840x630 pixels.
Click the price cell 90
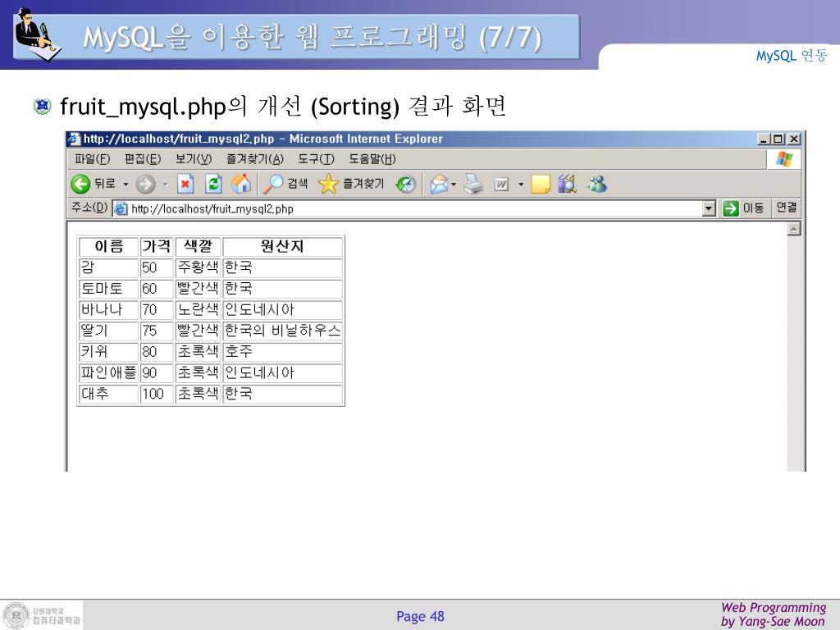pos(157,373)
